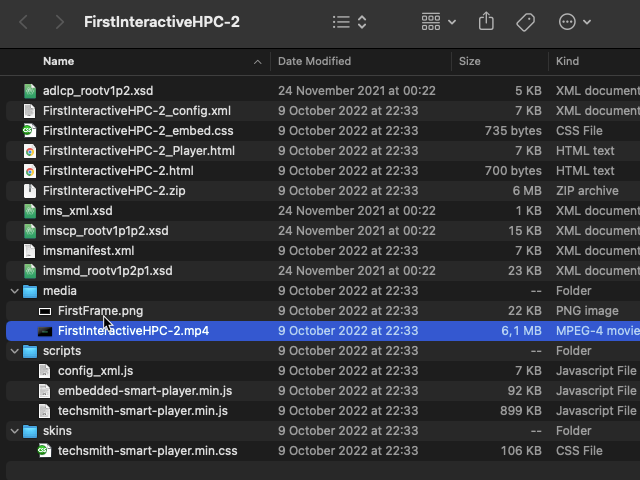Click the media folder icon
640x480 pixels.
tap(30, 291)
